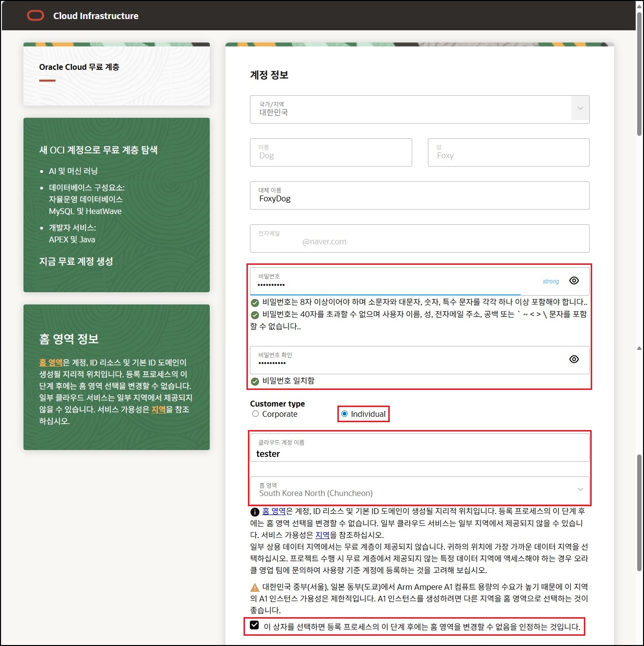This screenshot has width=644, height=646.
Task: Click the green check icon of 8자 이상 rule
Action: tap(255, 302)
